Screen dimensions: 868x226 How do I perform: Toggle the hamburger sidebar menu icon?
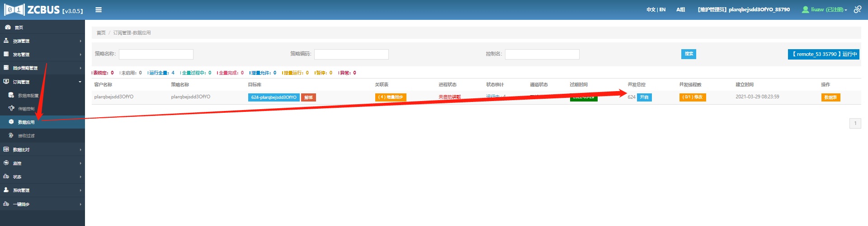pyautogui.click(x=99, y=10)
